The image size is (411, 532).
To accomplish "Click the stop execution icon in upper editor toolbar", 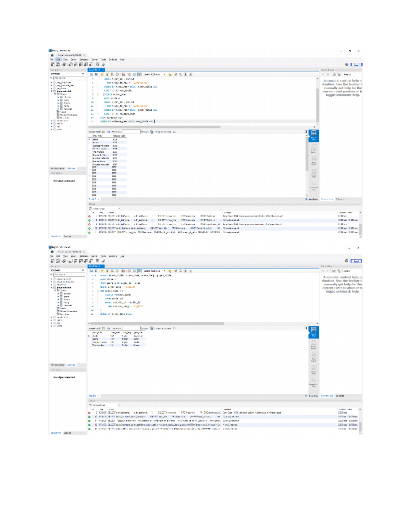I will pyautogui.click(x=117, y=74).
